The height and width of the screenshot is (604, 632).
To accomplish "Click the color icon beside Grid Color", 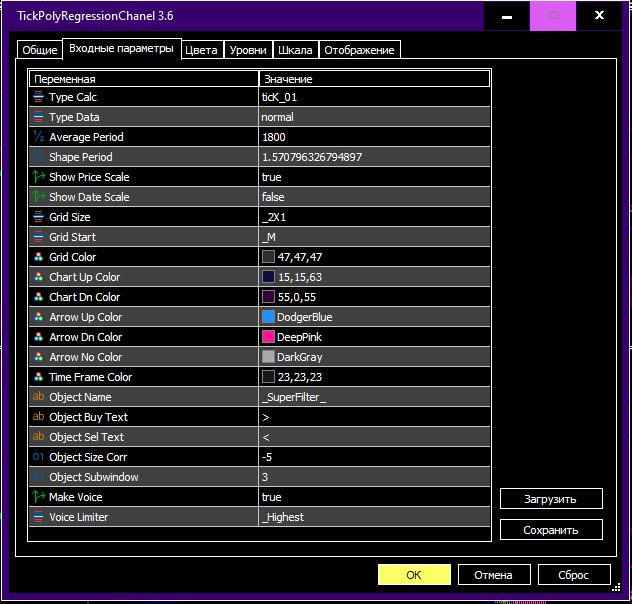I will click(x=38, y=257).
